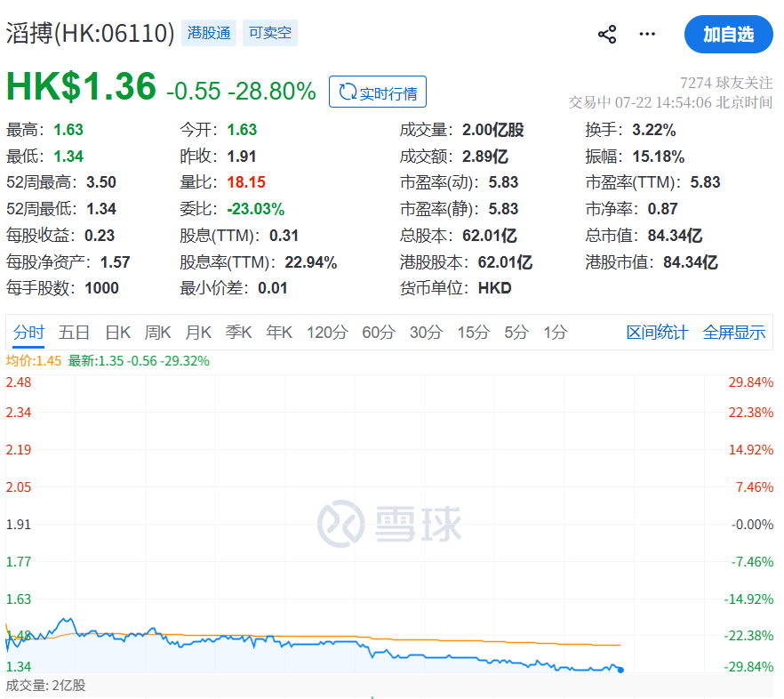Click the 成交量: 2亿股 volume label
Screen dimensions: 784x699
point(45,686)
